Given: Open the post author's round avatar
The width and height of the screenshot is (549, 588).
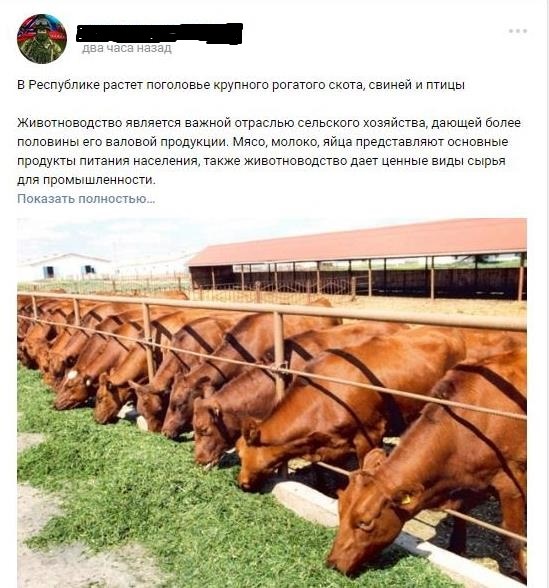Looking at the screenshot, I should tap(42, 39).
